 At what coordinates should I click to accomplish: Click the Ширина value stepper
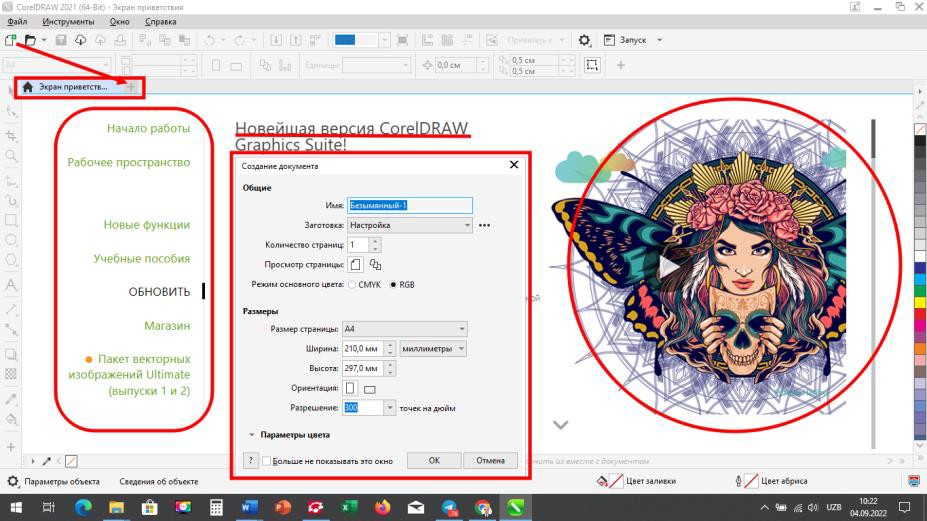click(390, 349)
